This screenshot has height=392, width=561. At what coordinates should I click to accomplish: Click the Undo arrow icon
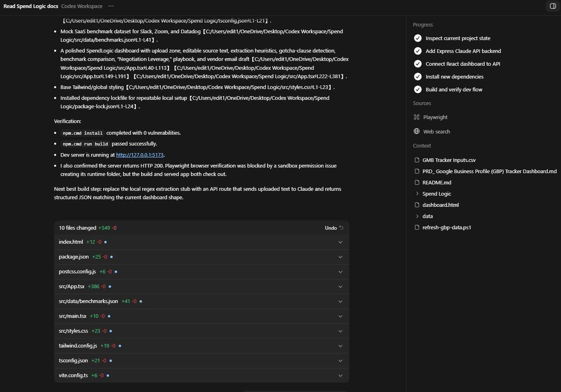point(341,228)
